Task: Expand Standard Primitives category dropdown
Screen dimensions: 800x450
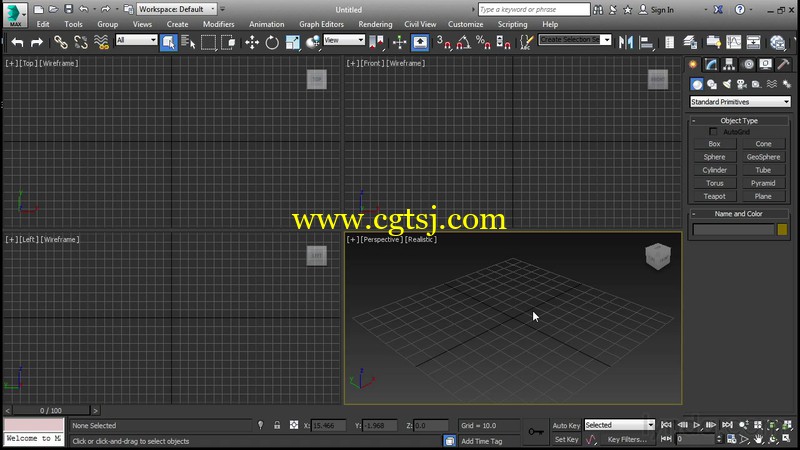Action: (740, 102)
